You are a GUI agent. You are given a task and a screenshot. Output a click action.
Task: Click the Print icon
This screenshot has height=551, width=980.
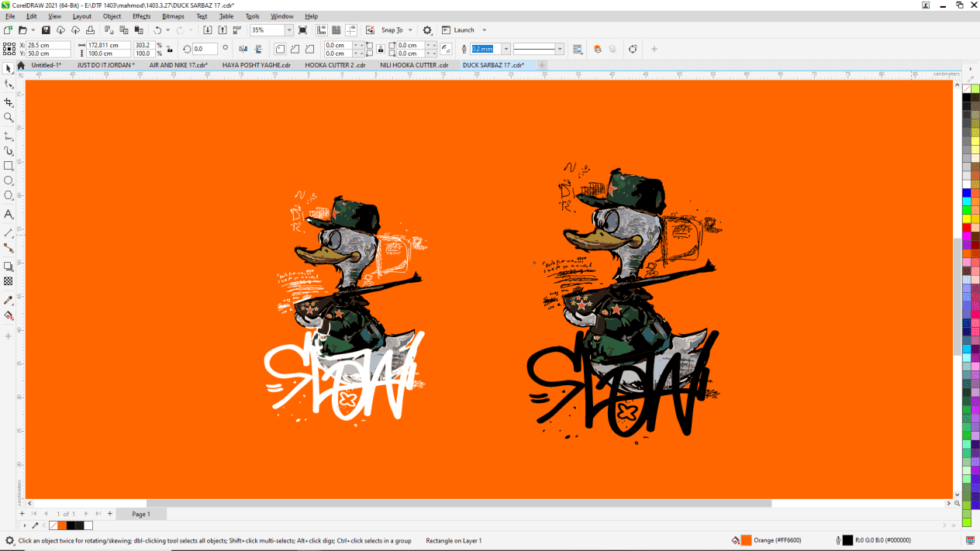pyautogui.click(x=90, y=30)
